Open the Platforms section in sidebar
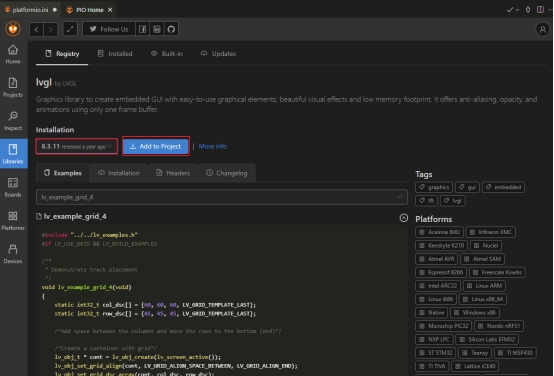554x376 pixels. pos(13,221)
